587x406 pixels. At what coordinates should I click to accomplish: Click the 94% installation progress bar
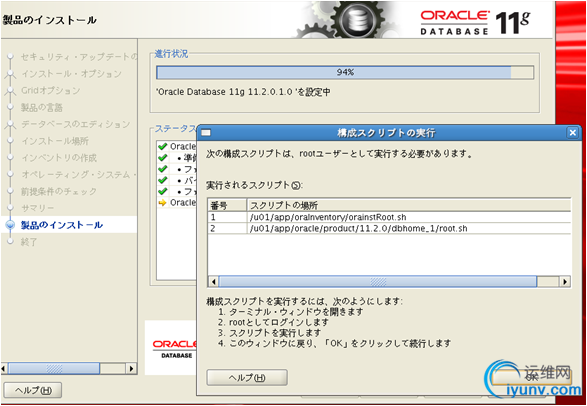coord(345,73)
